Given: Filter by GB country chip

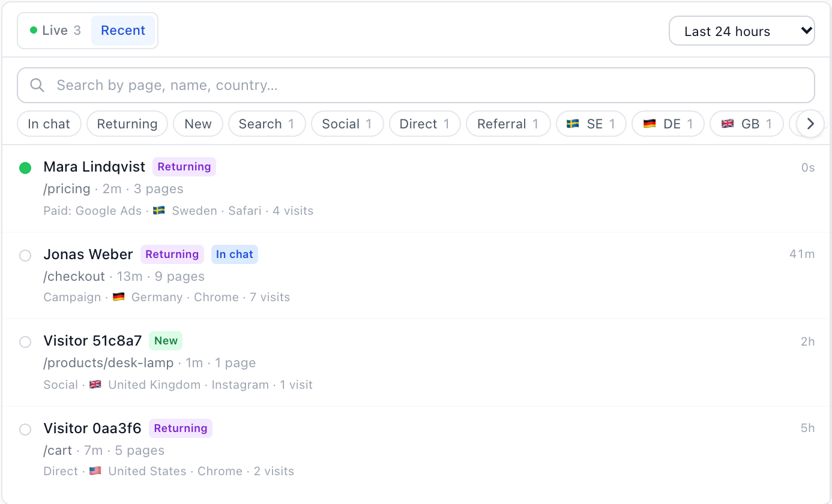Looking at the screenshot, I should 747,124.
